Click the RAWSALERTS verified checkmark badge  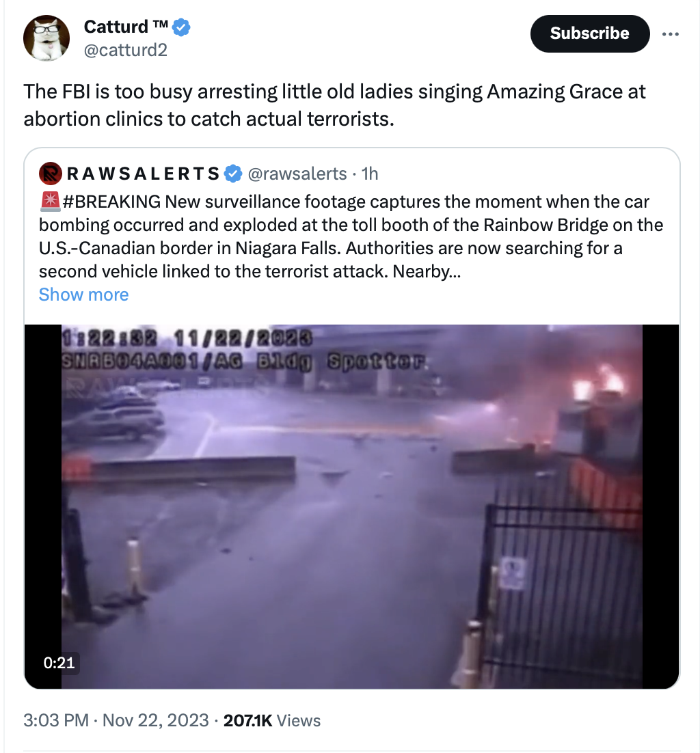click(x=234, y=174)
